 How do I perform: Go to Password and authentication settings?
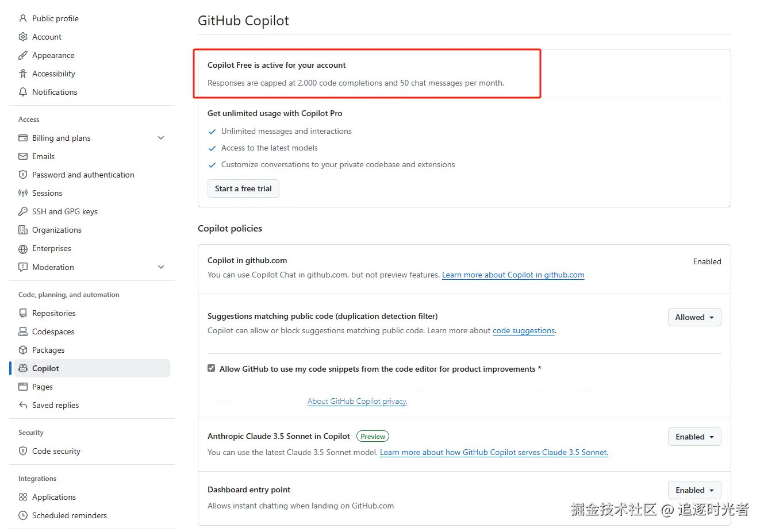click(x=83, y=175)
